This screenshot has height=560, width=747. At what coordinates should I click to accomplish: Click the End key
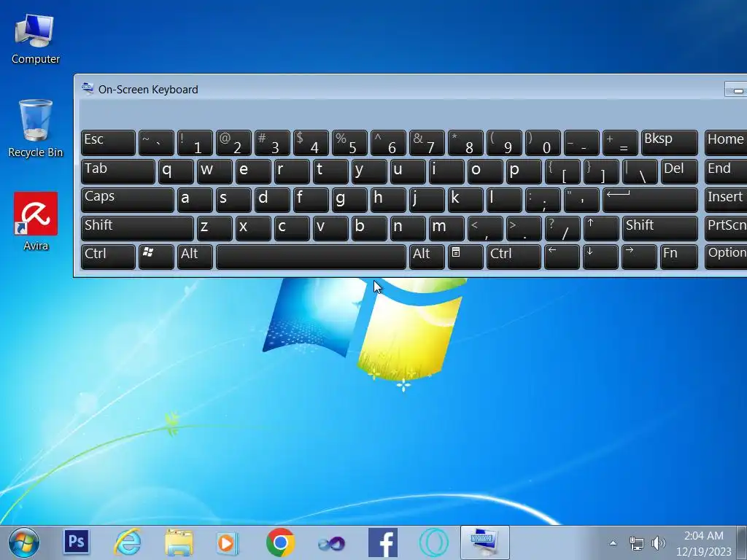726,171
